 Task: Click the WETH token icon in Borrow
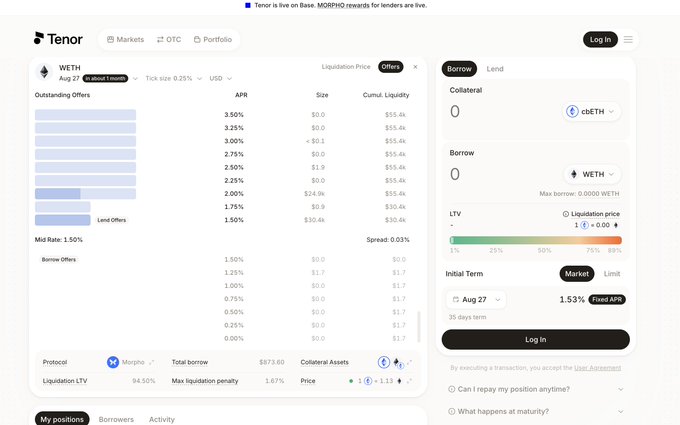coord(574,174)
